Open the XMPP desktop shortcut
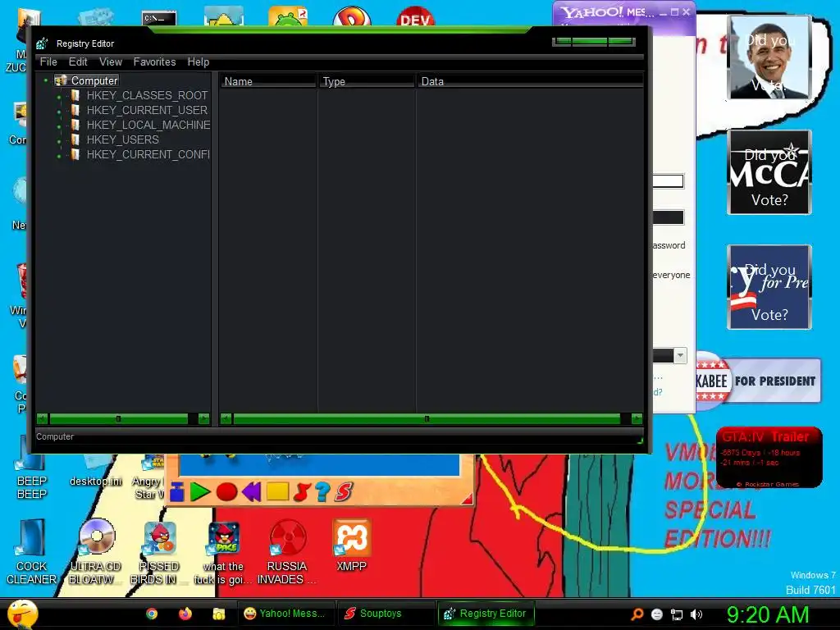This screenshot has width=840, height=630. [x=351, y=546]
